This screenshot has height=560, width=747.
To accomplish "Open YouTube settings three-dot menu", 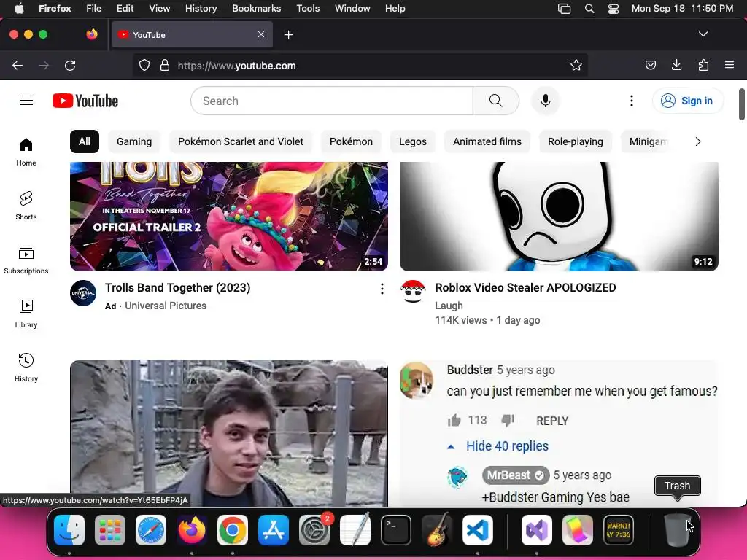I will coord(632,101).
